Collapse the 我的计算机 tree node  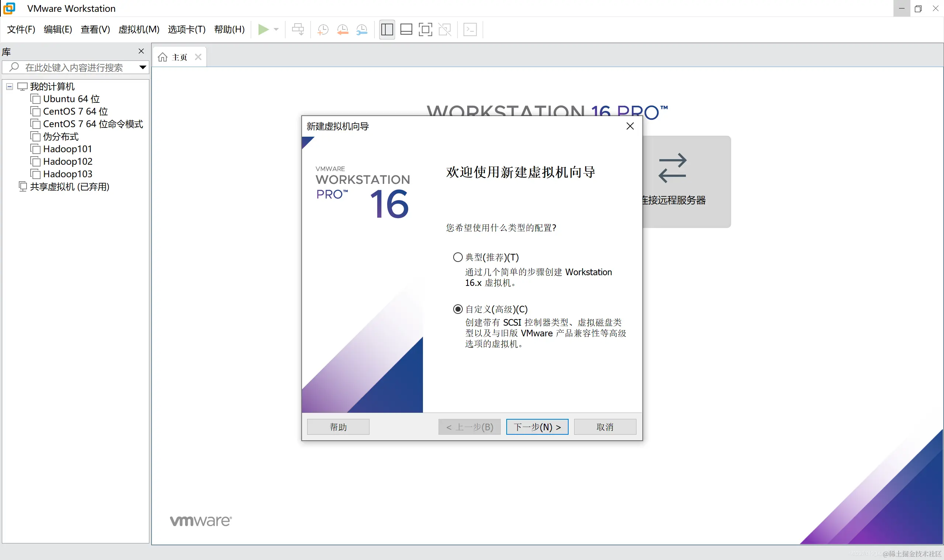tap(10, 87)
